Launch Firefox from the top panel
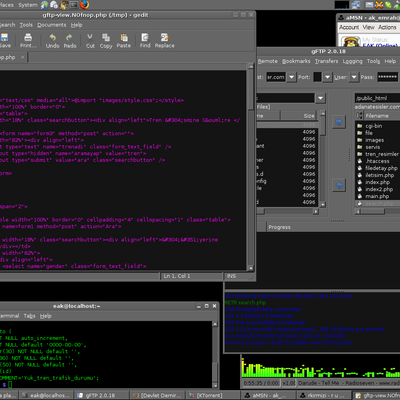 click(x=84, y=5)
